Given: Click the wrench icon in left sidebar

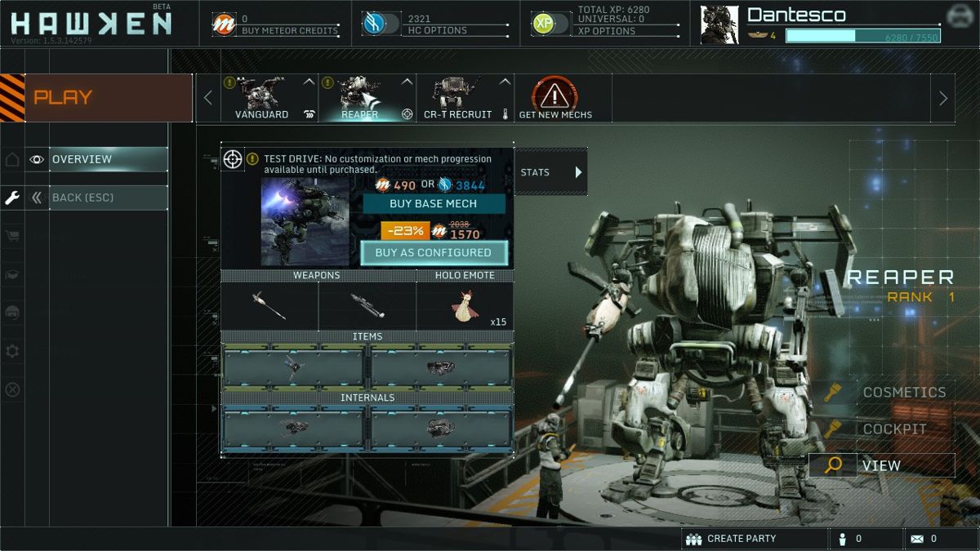Looking at the screenshot, I should (11, 197).
